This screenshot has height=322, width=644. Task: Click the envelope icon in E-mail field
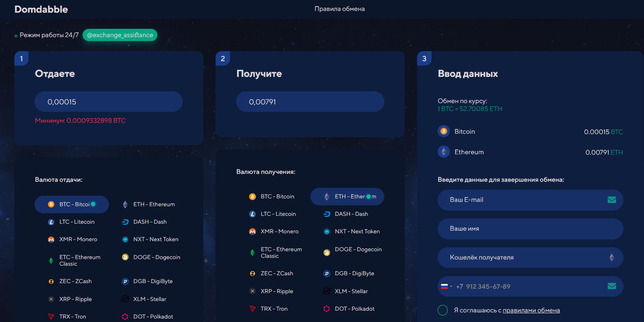[x=612, y=200]
